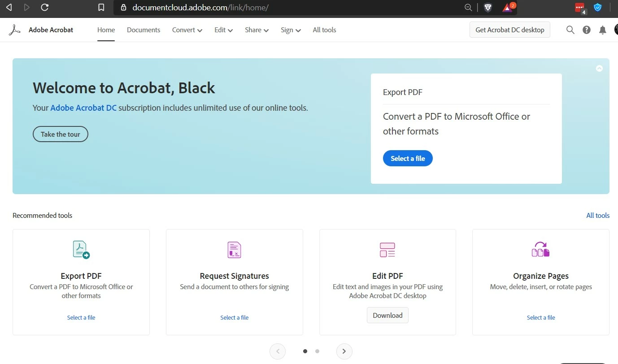
Task: Open the user profile avatar
Action: 616,30
